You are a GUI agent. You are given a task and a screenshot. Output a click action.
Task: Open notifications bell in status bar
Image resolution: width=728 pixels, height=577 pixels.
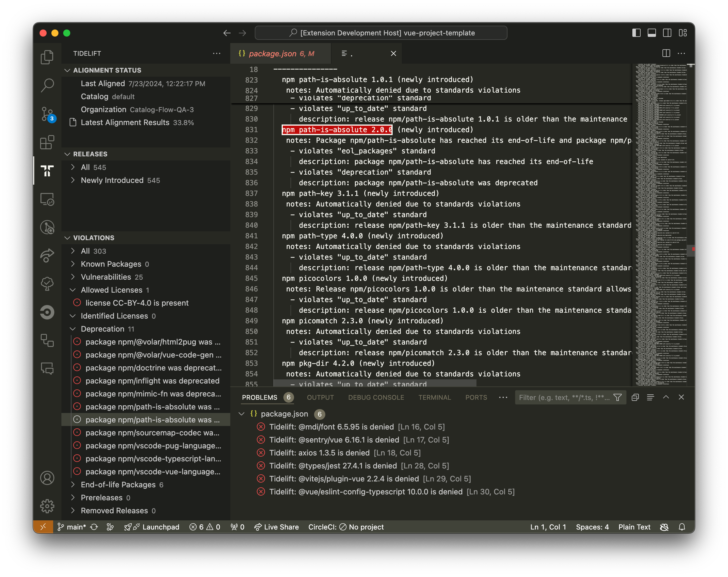pyautogui.click(x=682, y=527)
